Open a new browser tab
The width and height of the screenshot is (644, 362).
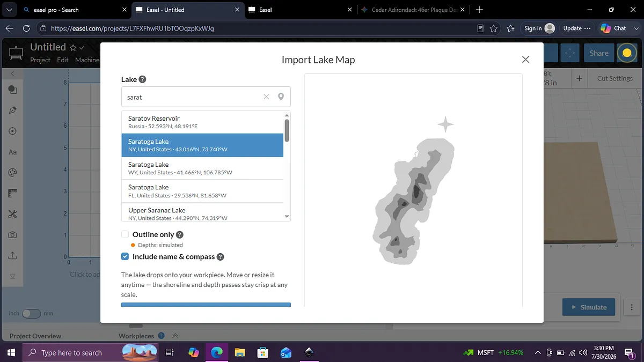pyautogui.click(x=479, y=10)
